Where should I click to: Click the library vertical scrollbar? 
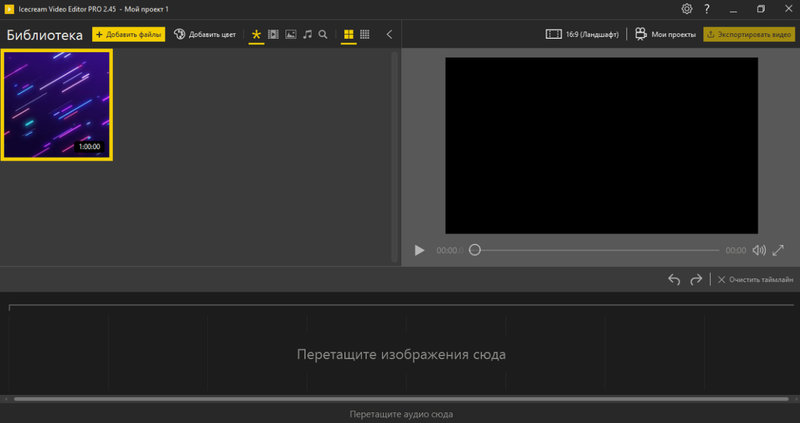click(394, 157)
